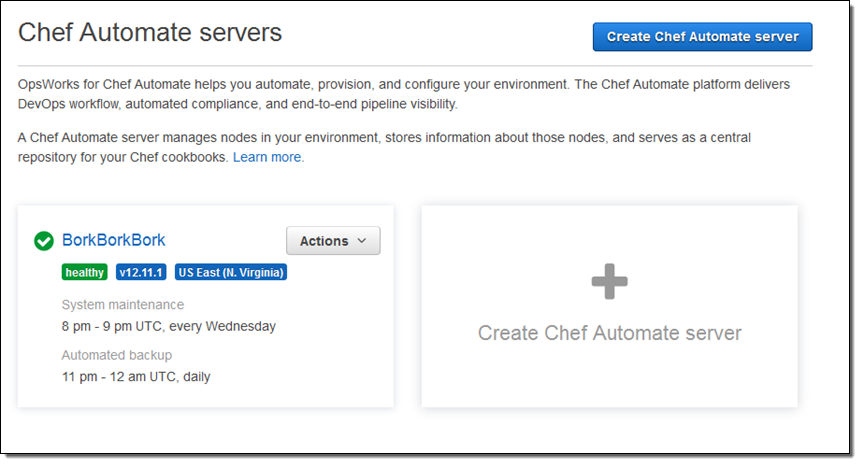Click the 8 pm - 9 pm UTC maintenance schedule

(168, 326)
